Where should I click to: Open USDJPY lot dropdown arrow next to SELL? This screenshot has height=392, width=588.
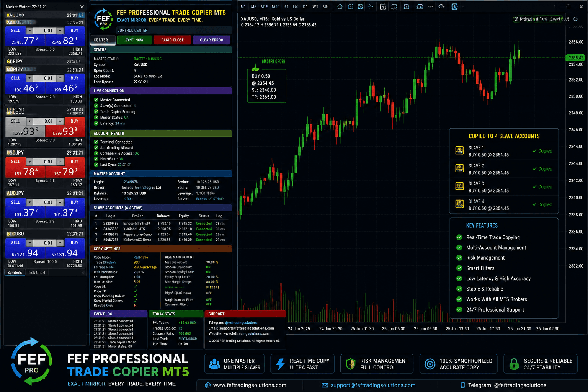point(29,162)
